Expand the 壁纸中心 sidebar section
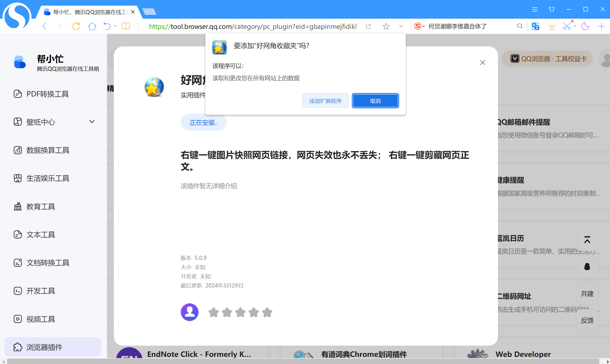This screenshot has height=364, width=610. click(x=92, y=122)
